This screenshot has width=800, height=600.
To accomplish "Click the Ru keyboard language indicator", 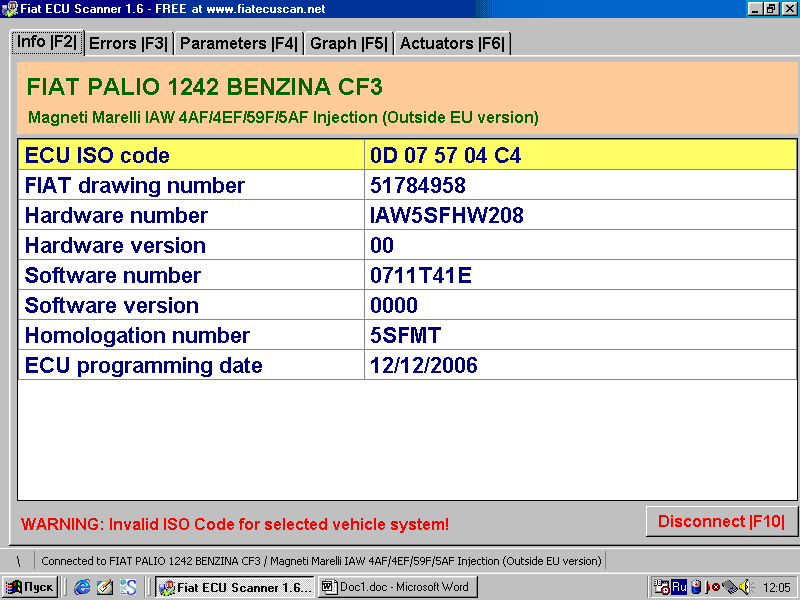I will click(x=679, y=587).
